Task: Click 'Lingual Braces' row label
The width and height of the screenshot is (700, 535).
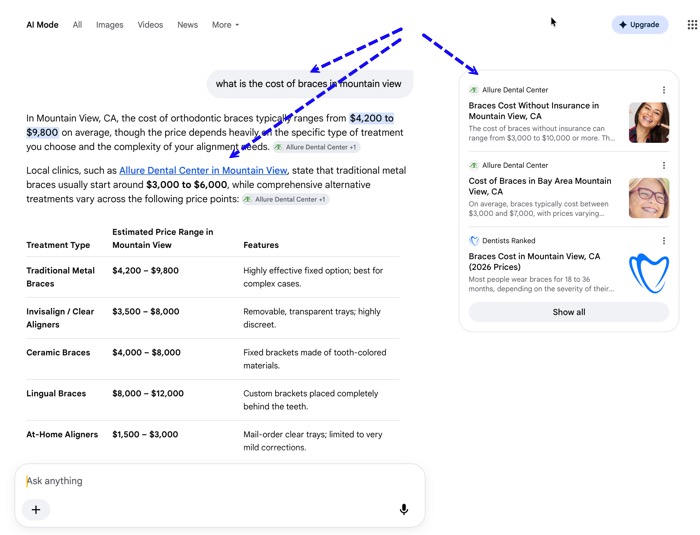Action: pos(56,393)
